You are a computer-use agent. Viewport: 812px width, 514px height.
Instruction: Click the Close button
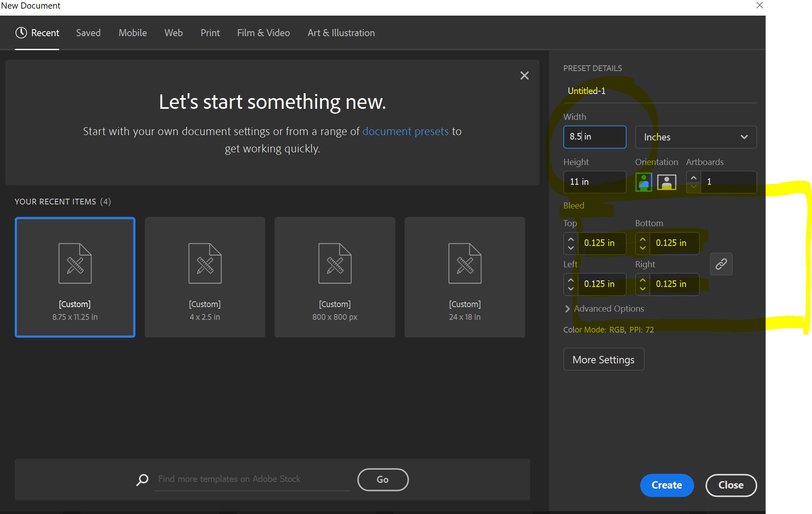pos(731,485)
